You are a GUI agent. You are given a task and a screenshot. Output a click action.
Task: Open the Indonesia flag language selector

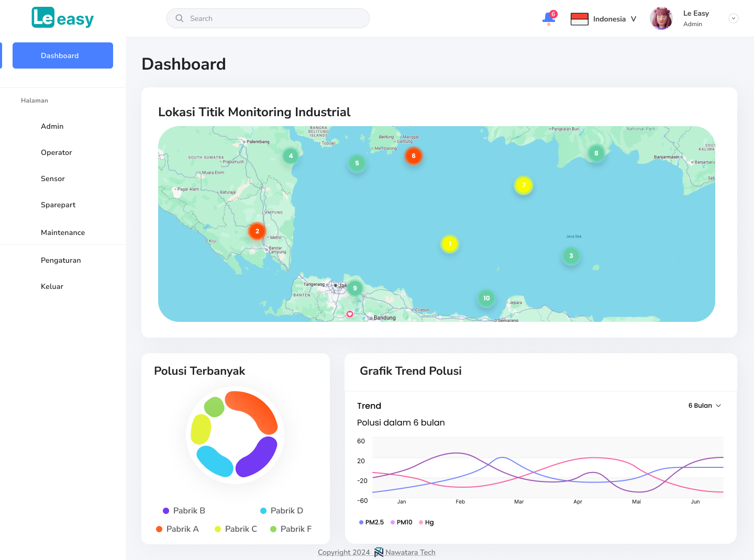point(603,19)
